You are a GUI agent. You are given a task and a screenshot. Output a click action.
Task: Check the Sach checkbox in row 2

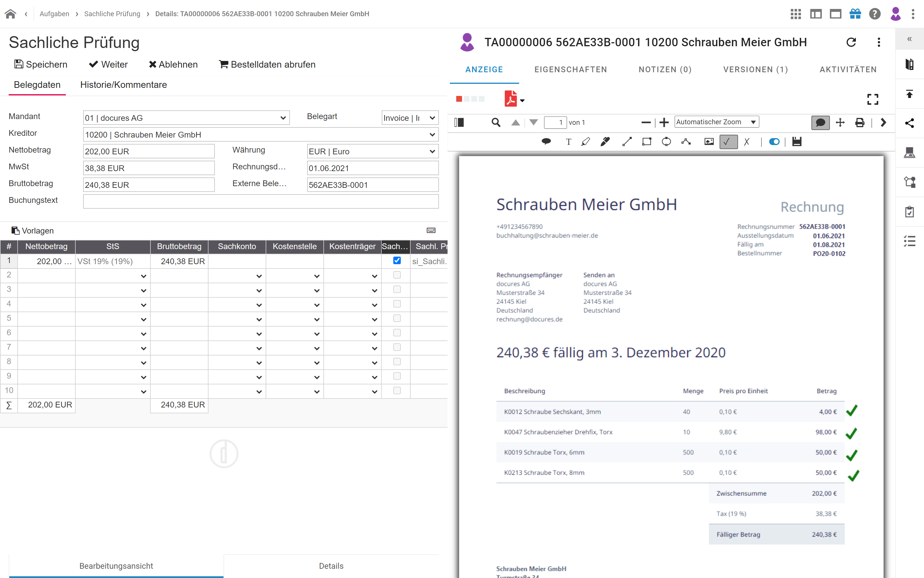pyautogui.click(x=397, y=275)
